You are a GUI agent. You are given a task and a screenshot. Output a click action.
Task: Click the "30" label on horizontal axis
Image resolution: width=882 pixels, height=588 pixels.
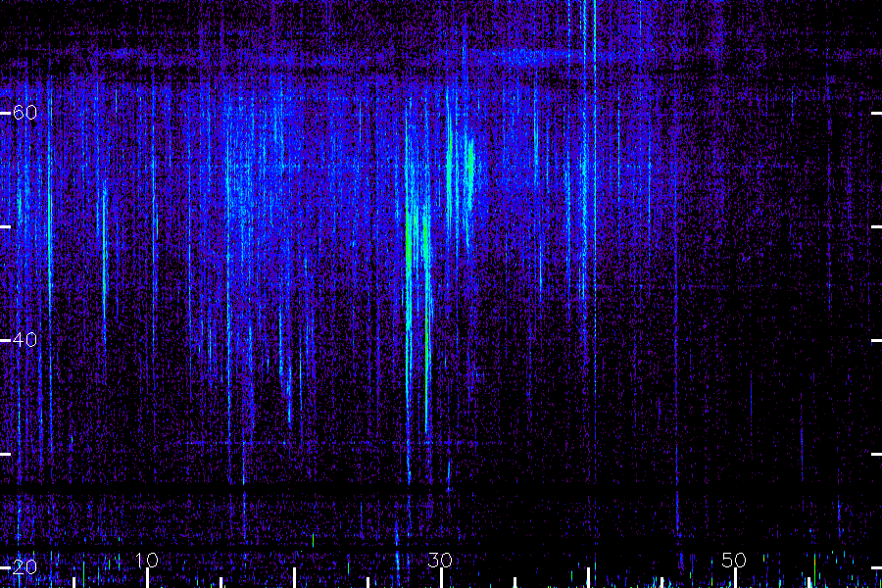[440, 560]
